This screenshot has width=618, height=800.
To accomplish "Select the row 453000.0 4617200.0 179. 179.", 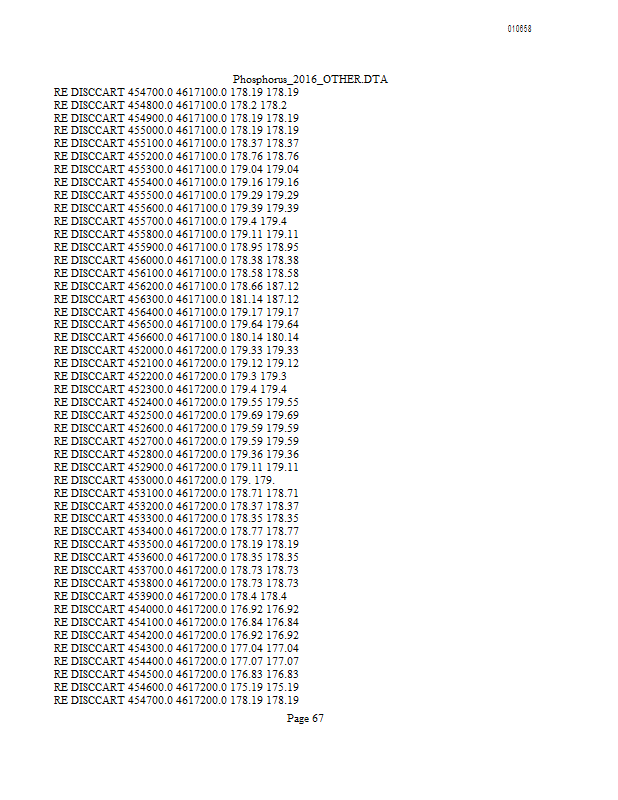I will (164, 480).
